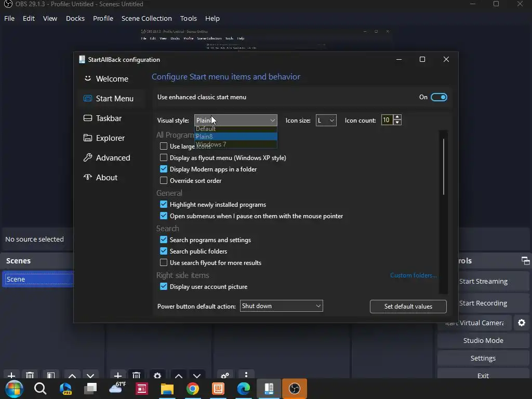Add a scene with the Scenes plus icon

point(11,376)
